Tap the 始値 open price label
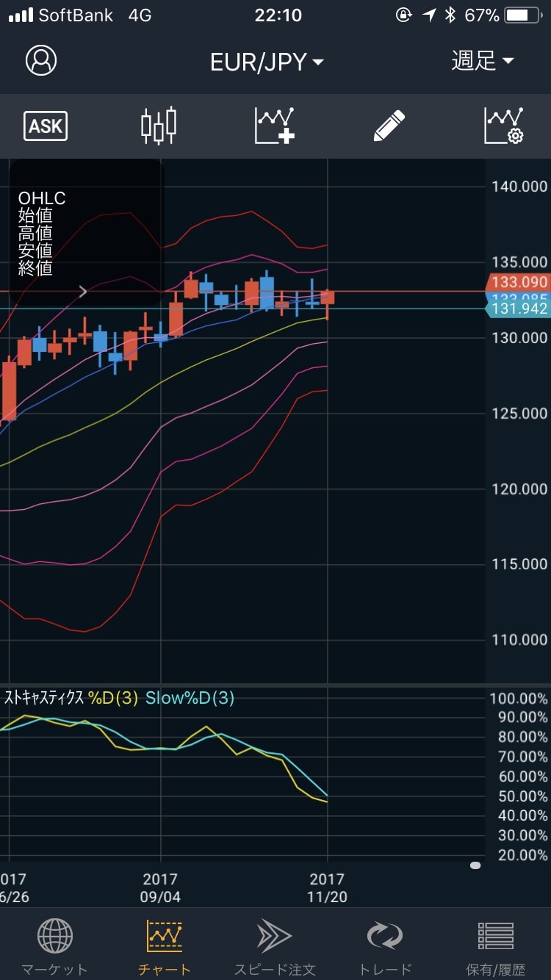 (x=35, y=216)
